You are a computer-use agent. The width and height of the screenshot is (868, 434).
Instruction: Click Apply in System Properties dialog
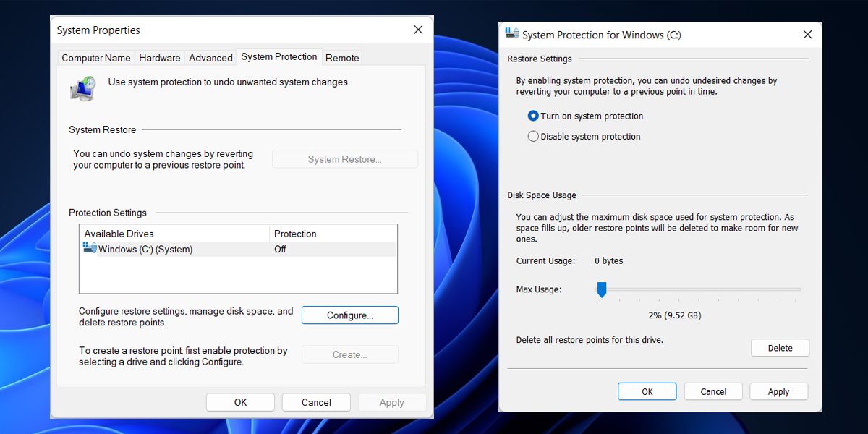coord(391,401)
